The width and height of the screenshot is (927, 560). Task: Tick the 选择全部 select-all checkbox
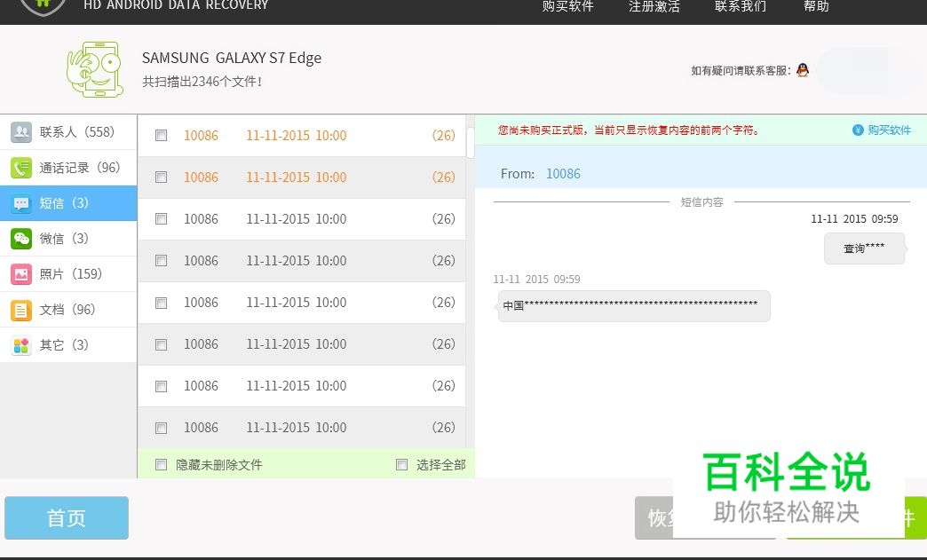click(x=402, y=465)
